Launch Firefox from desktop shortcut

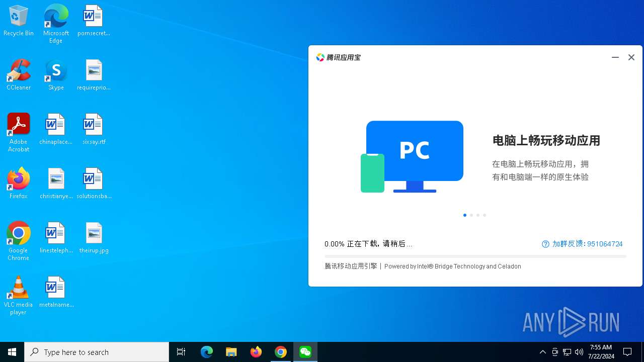pos(19,184)
